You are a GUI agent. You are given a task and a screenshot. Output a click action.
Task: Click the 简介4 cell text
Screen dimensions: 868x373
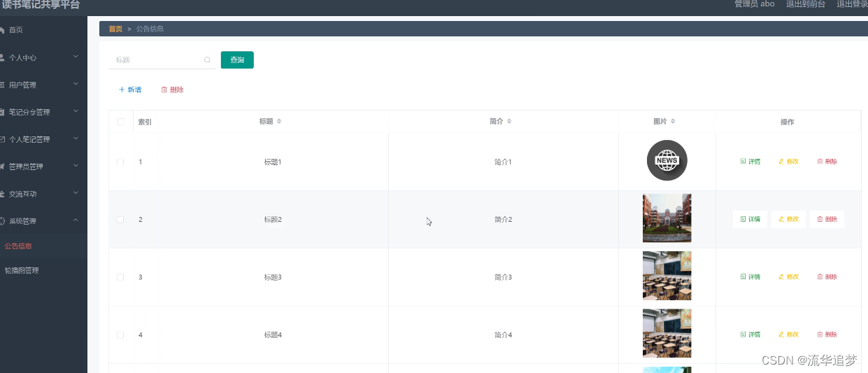pyautogui.click(x=503, y=335)
